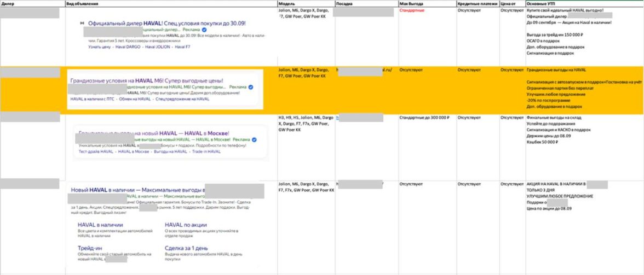The image size is (644, 275).
Task: Click the landing page link ending in .ru/
Action: (364, 69)
